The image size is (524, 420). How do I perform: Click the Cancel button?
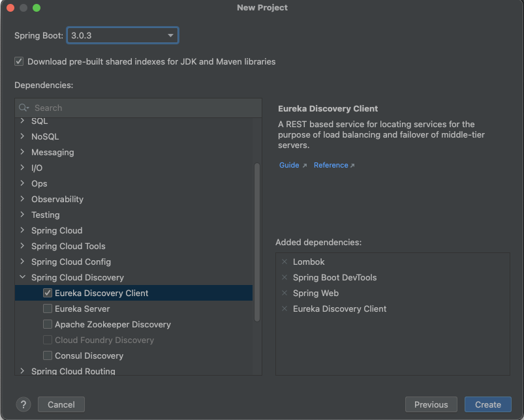pyautogui.click(x=61, y=404)
